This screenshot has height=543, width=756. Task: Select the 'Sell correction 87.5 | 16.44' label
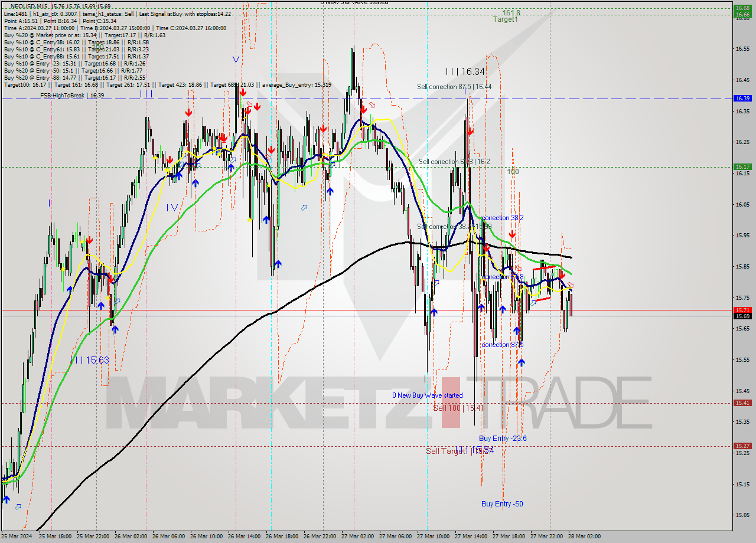coord(454,87)
